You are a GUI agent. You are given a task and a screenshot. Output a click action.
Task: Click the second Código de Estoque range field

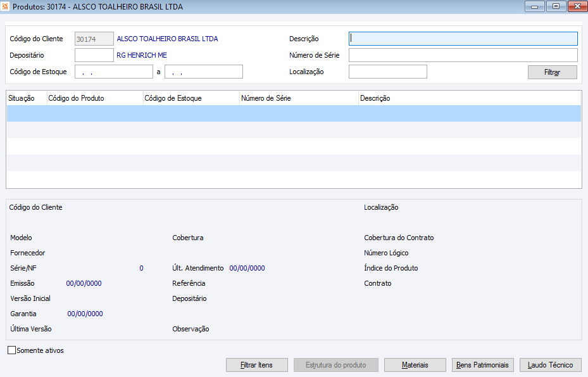coord(204,72)
